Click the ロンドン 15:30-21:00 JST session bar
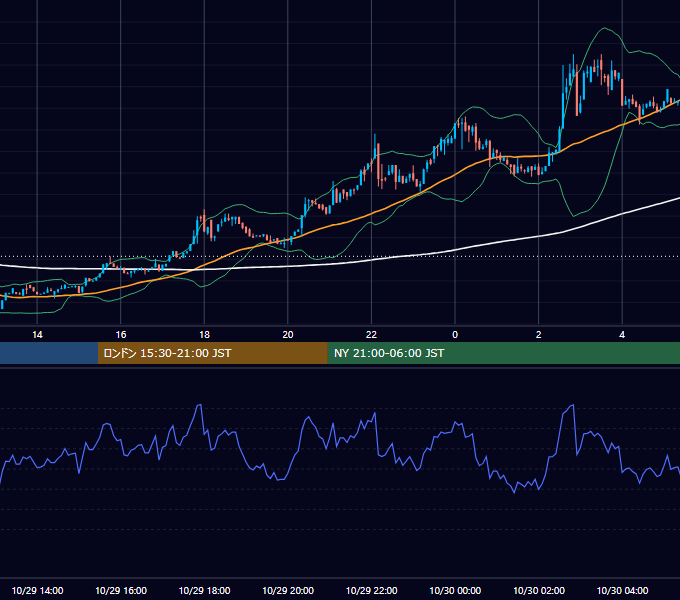This screenshot has width=680, height=600. tap(212, 353)
